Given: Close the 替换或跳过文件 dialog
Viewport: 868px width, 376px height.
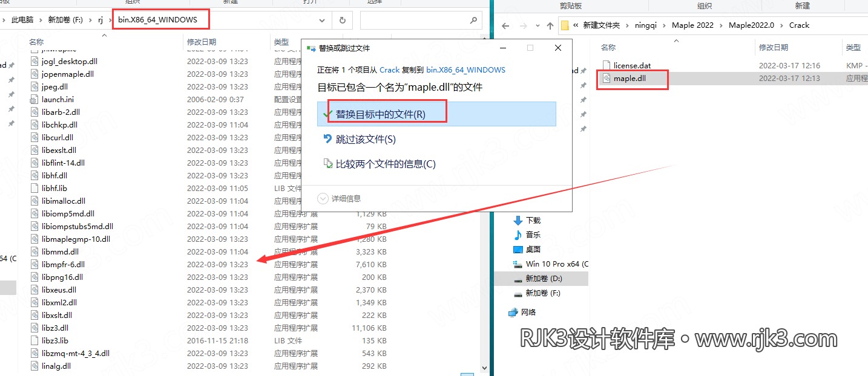Looking at the screenshot, I should (557, 48).
